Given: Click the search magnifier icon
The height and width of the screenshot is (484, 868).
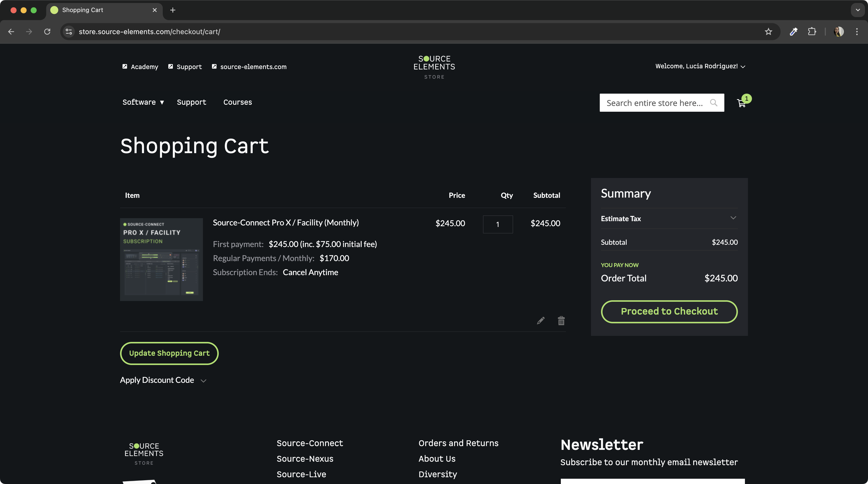Looking at the screenshot, I should pos(713,103).
